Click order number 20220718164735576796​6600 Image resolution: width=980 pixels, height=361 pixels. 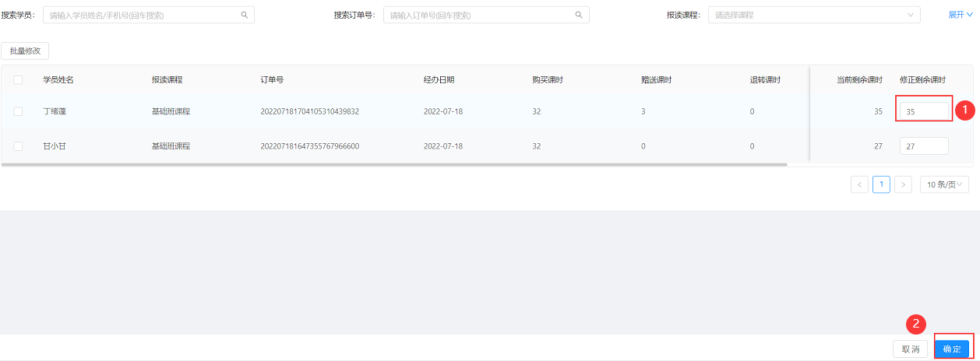point(310,146)
